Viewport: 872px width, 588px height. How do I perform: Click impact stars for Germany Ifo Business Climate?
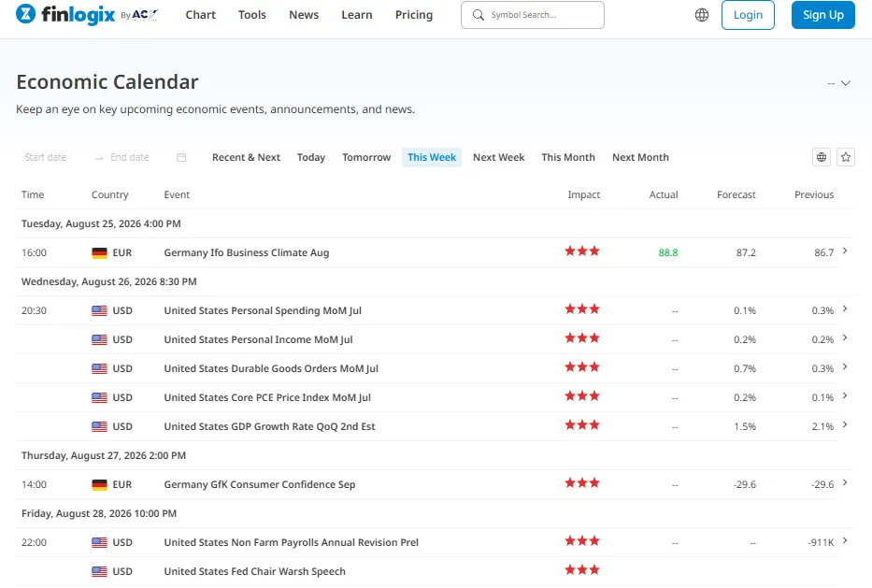tap(582, 251)
